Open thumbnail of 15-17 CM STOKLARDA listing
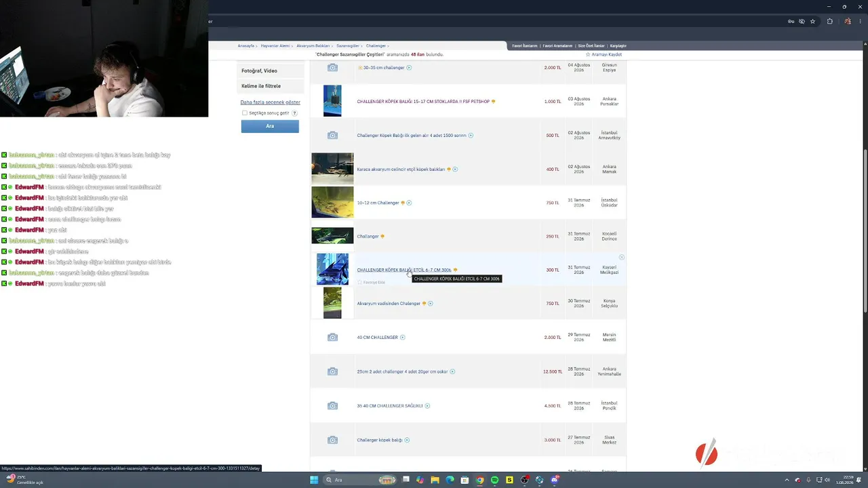The width and height of the screenshot is (868, 488). click(x=332, y=101)
